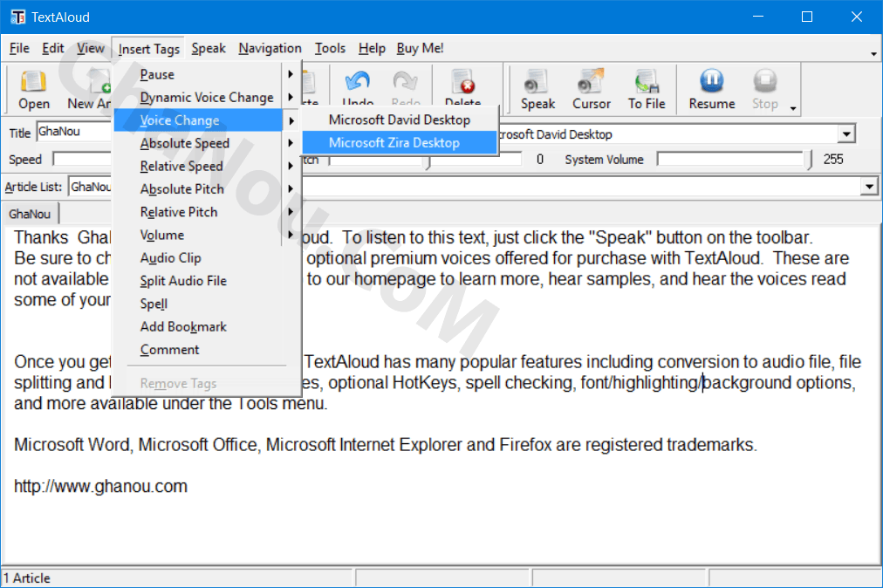Click the Pitch slider handle
The height and width of the screenshot is (588, 883).
[x=428, y=163]
